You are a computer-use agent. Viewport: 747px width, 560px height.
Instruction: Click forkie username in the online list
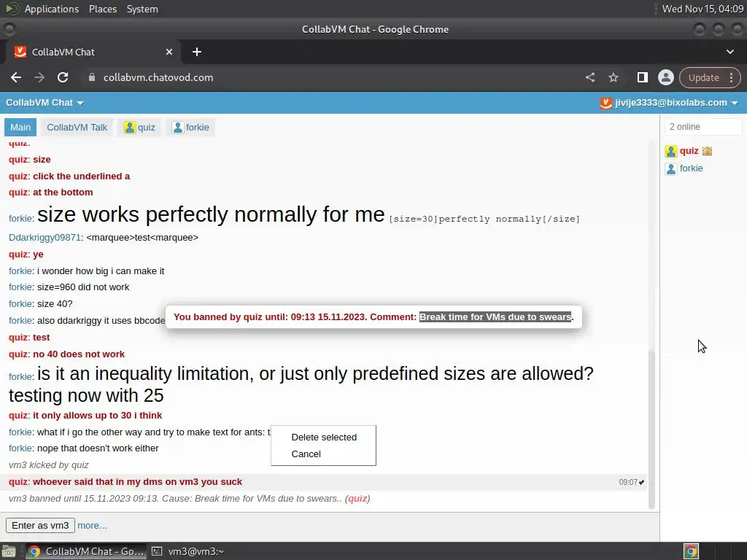click(691, 168)
